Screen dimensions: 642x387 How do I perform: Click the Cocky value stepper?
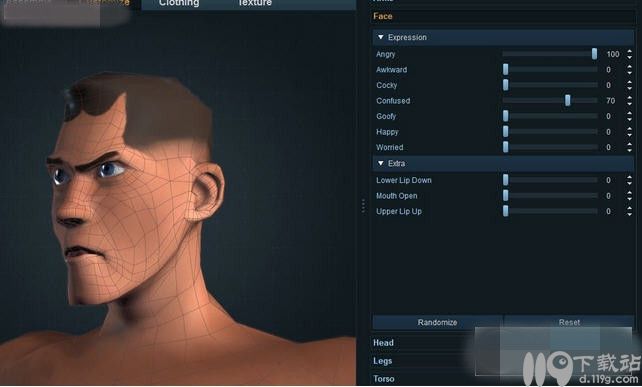pyautogui.click(x=629, y=85)
